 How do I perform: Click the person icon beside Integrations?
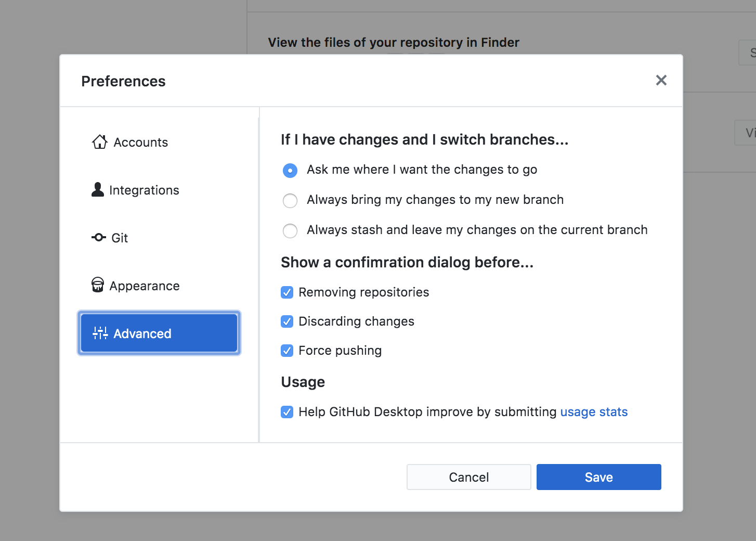tap(97, 189)
